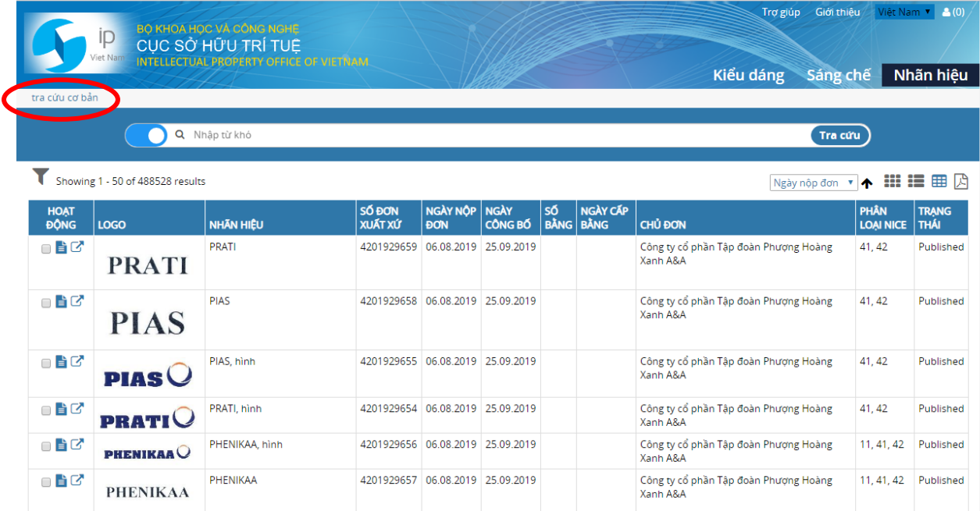This screenshot has height=511, width=980.
Task: Open the PRATI, hình record externally
Action: tap(77, 409)
